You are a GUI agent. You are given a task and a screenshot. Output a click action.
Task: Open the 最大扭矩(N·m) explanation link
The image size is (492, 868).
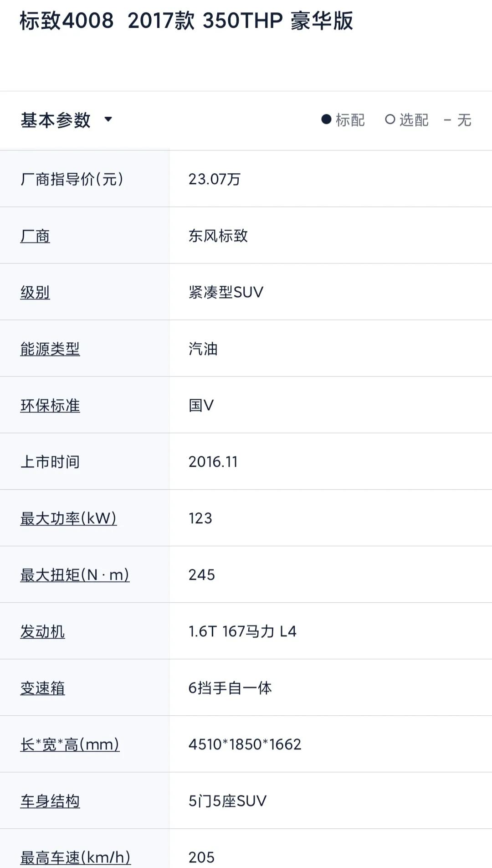coord(74,575)
